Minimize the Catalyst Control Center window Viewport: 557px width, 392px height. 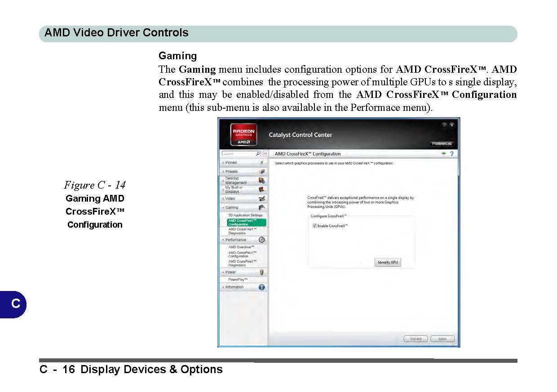pos(445,124)
